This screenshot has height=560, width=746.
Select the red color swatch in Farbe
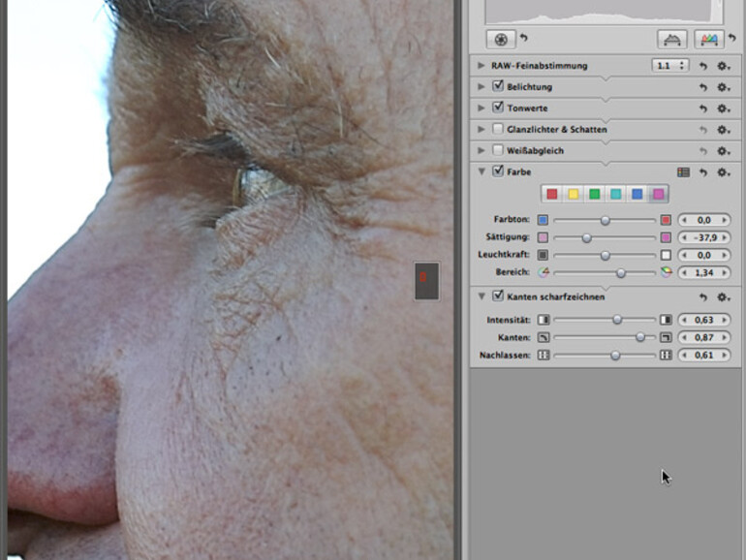551,195
